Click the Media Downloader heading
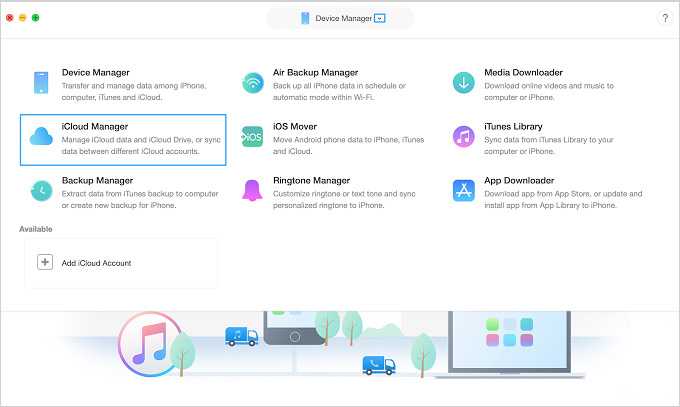 coord(521,73)
